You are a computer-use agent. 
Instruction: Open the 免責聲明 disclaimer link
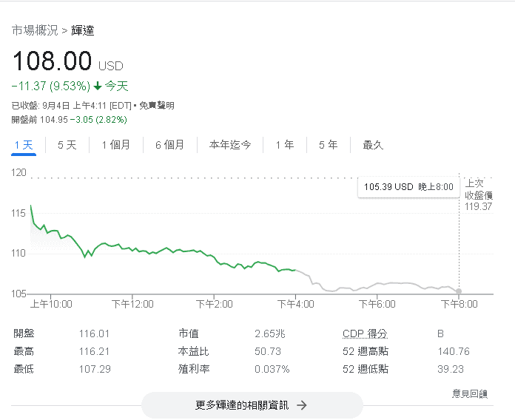coord(157,106)
